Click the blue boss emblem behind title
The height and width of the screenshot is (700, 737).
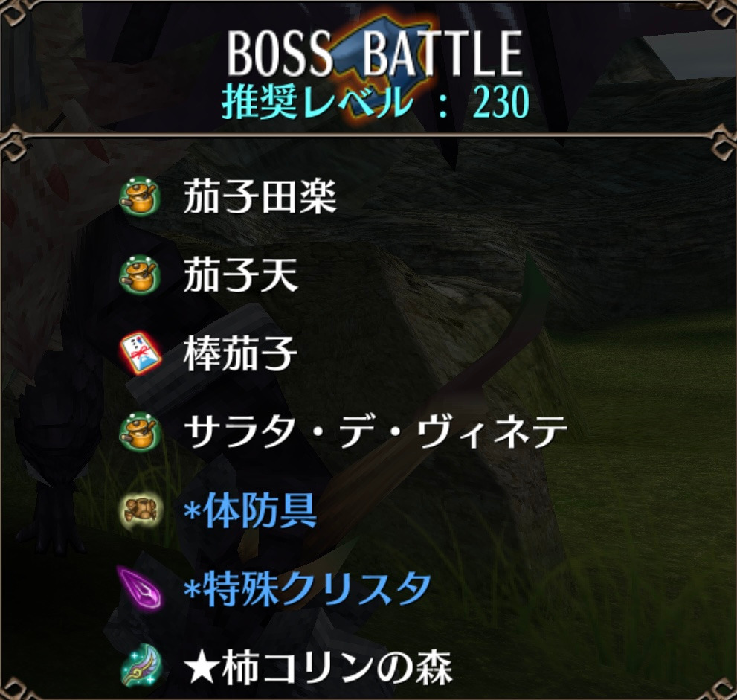pyautogui.click(x=384, y=71)
